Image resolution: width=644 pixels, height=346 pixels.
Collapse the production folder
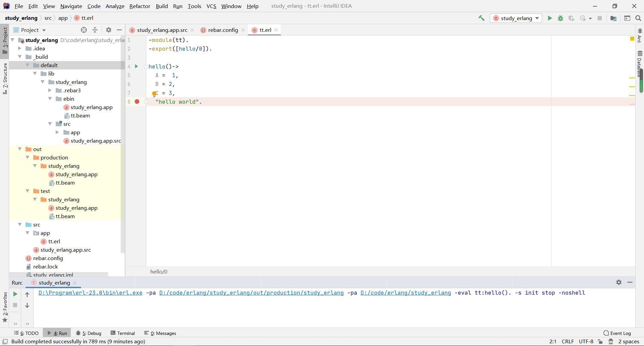(x=28, y=157)
